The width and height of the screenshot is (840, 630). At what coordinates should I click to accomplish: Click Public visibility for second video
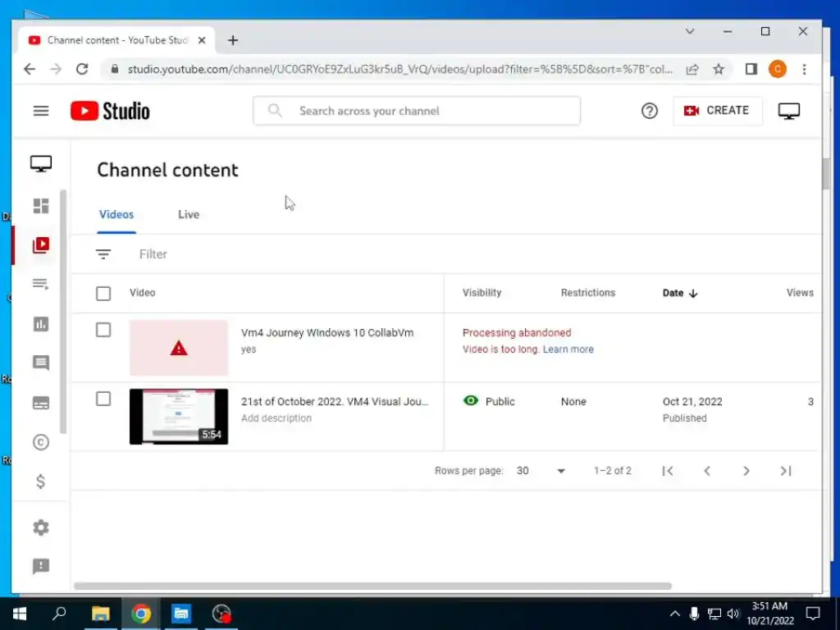pyautogui.click(x=489, y=401)
